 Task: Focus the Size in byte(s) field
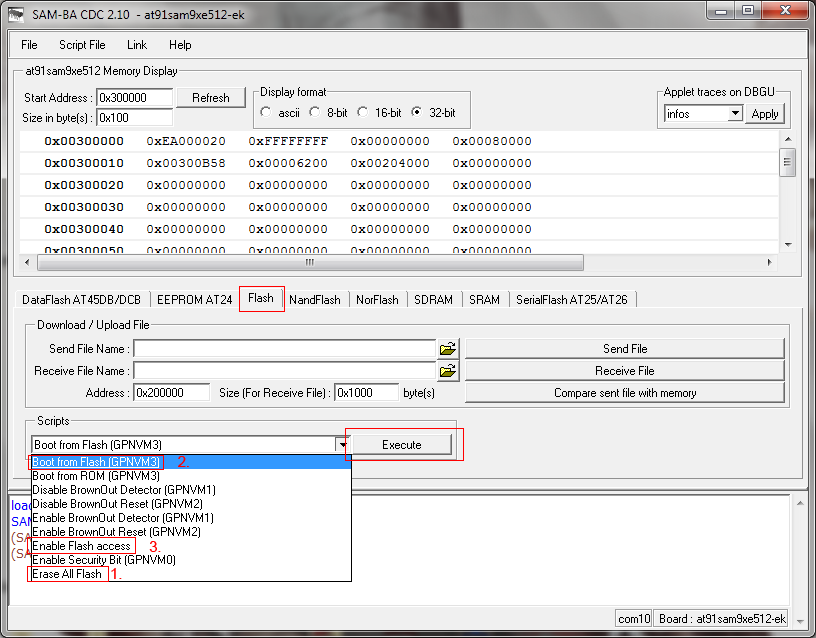pos(134,118)
